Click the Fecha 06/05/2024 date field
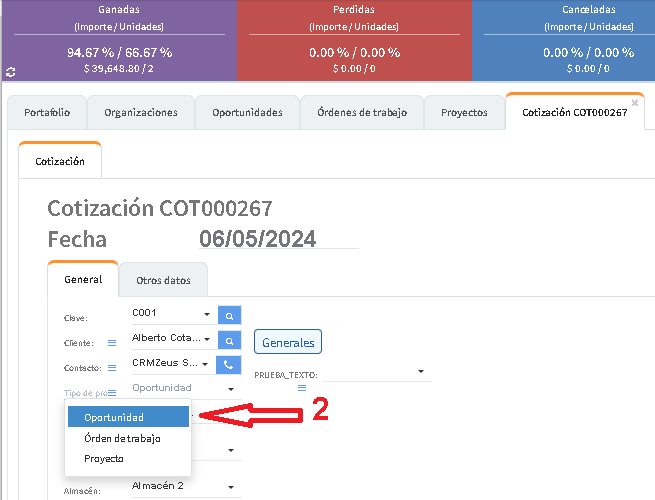Viewport: 655px width, 500px height. pyautogui.click(x=279, y=239)
